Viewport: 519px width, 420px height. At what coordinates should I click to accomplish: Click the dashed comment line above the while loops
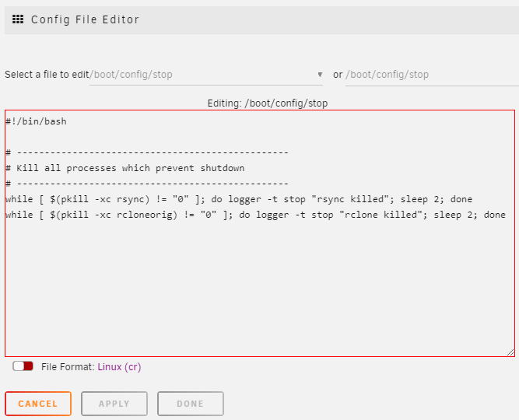(147, 184)
